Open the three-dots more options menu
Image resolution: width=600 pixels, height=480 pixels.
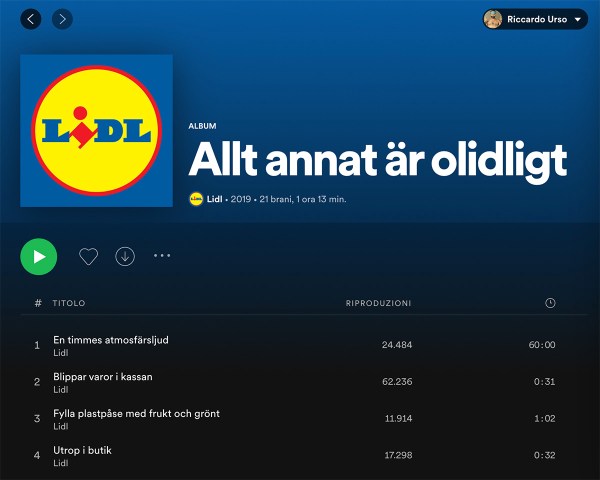click(162, 256)
